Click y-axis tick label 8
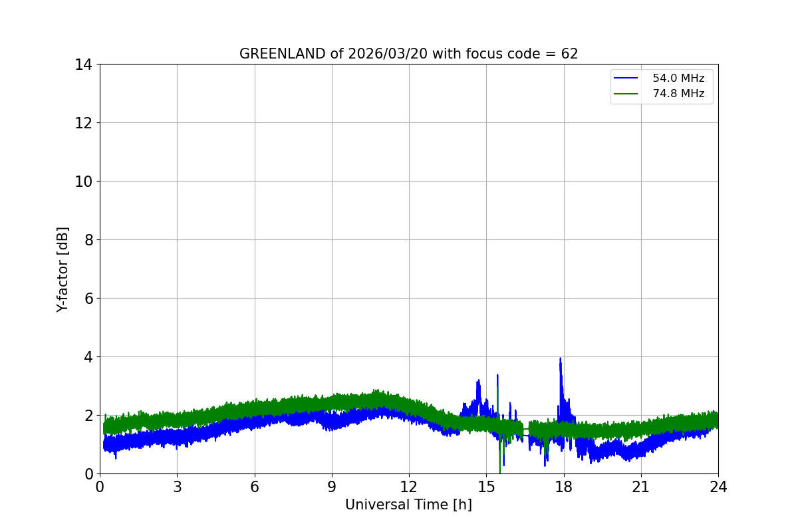Image resolution: width=798 pixels, height=532 pixels. click(87, 240)
